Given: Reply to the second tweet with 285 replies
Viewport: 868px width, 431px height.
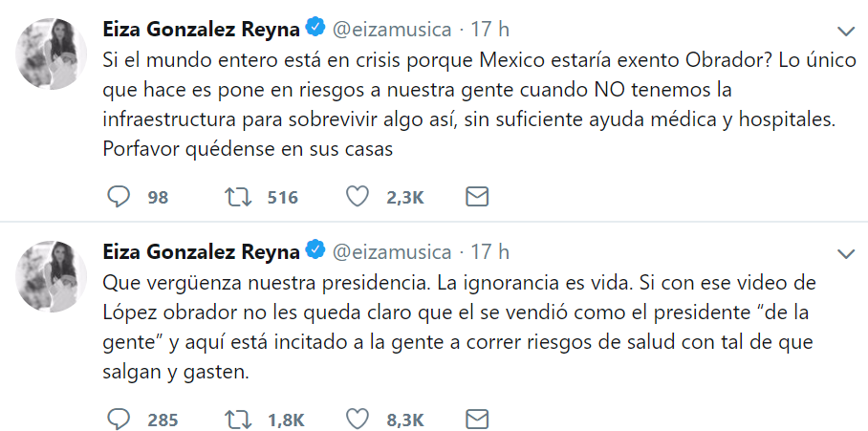Looking at the screenshot, I should 119,420.
